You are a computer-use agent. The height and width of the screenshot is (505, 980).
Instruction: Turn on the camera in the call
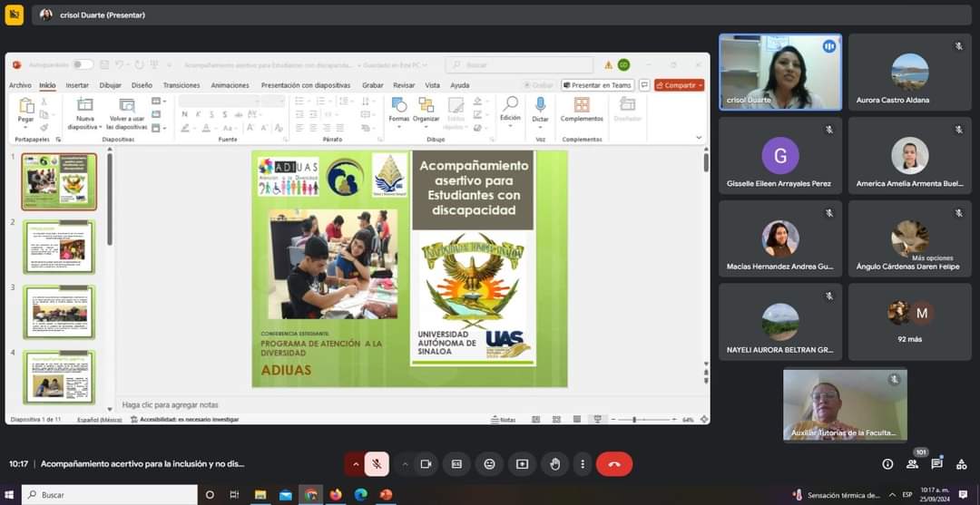click(424, 464)
